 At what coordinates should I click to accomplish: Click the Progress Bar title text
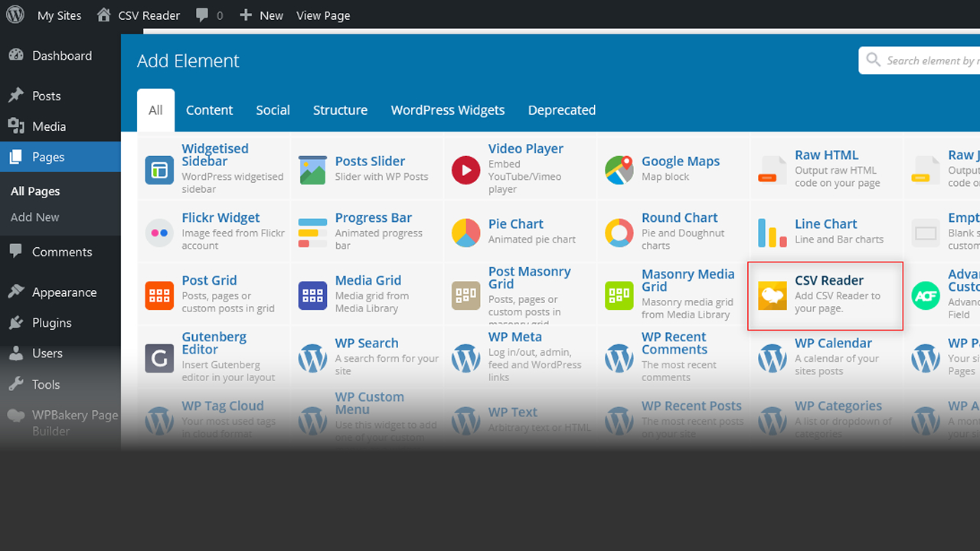tap(374, 217)
